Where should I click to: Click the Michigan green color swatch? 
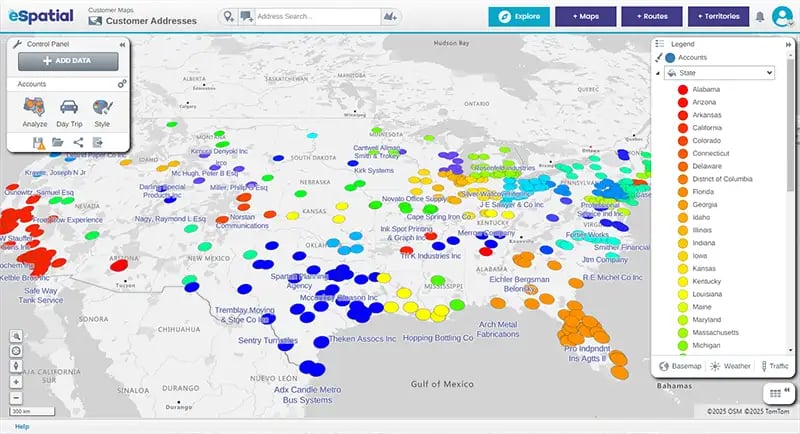pyautogui.click(x=683, y=345)
